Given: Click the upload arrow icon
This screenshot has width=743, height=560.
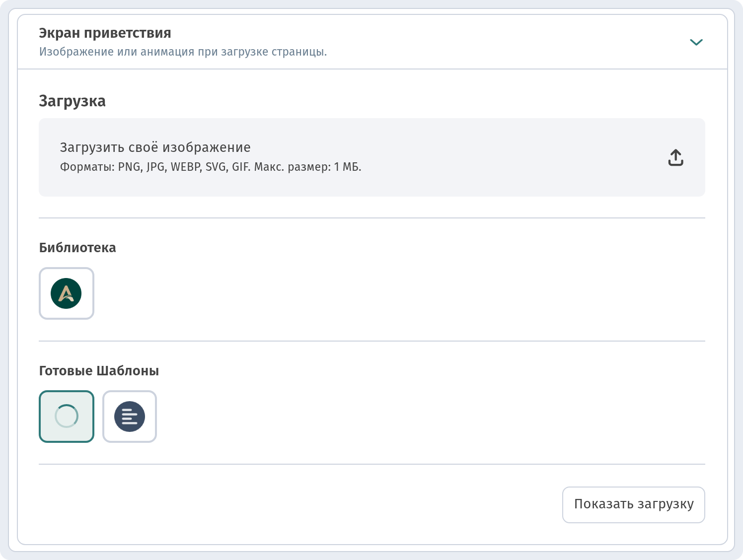Looking at the screenshot, I should (675, 157).
